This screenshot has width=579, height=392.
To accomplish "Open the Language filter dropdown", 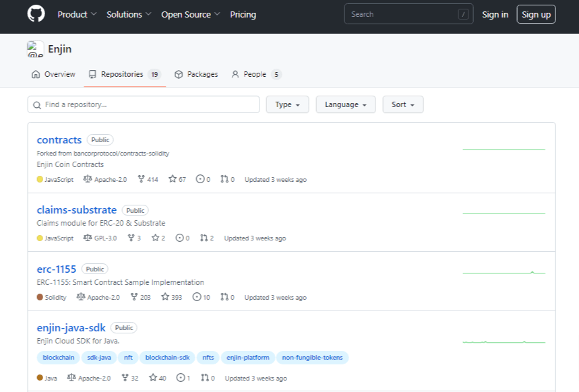I will click(x=346, y=104).
